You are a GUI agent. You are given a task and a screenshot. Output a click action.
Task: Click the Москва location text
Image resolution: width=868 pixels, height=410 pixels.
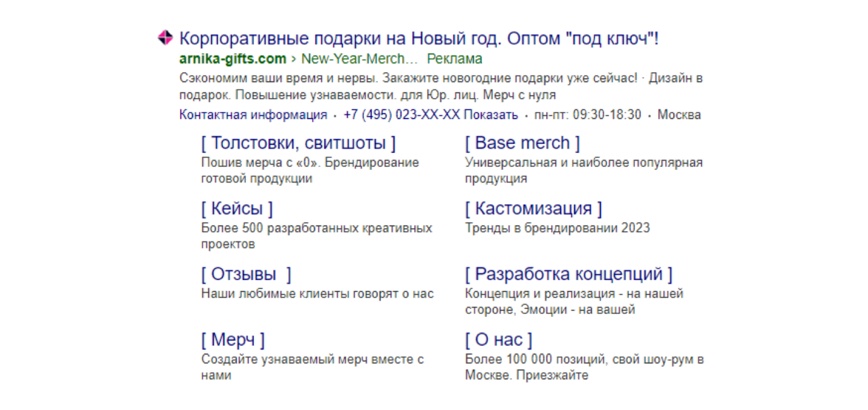679,115
